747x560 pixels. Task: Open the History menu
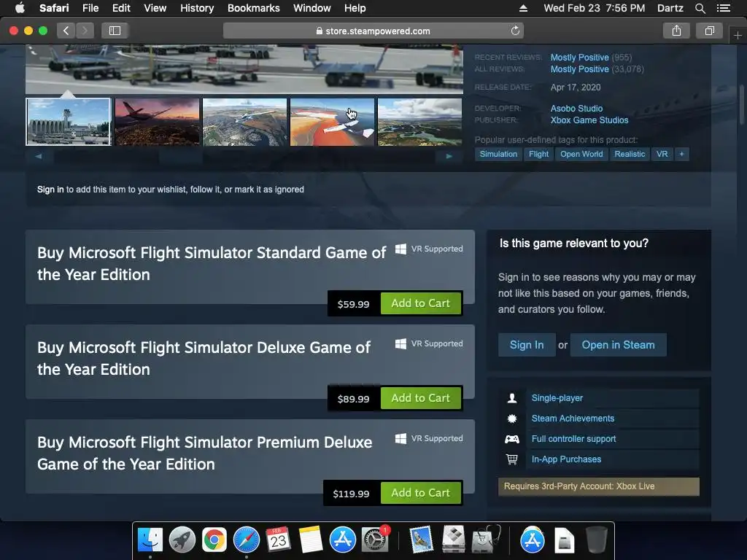197,8
